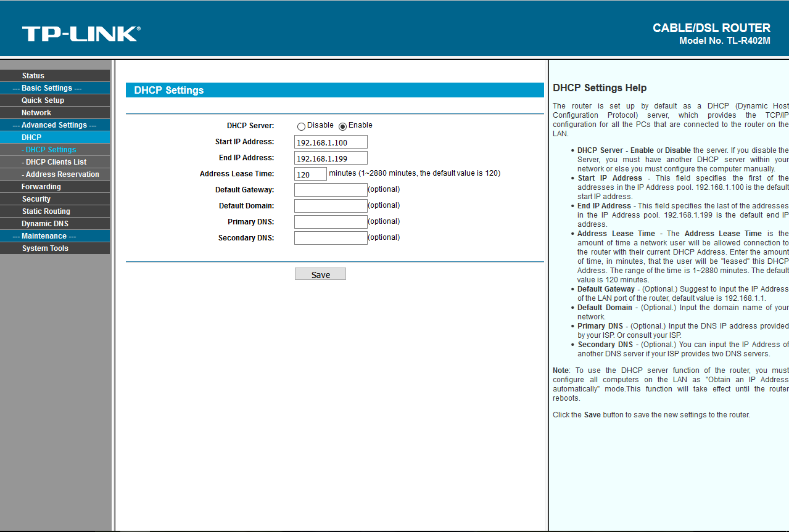Open the Forwarding menu item
The image size is (789, 532).
coord(55,187)
